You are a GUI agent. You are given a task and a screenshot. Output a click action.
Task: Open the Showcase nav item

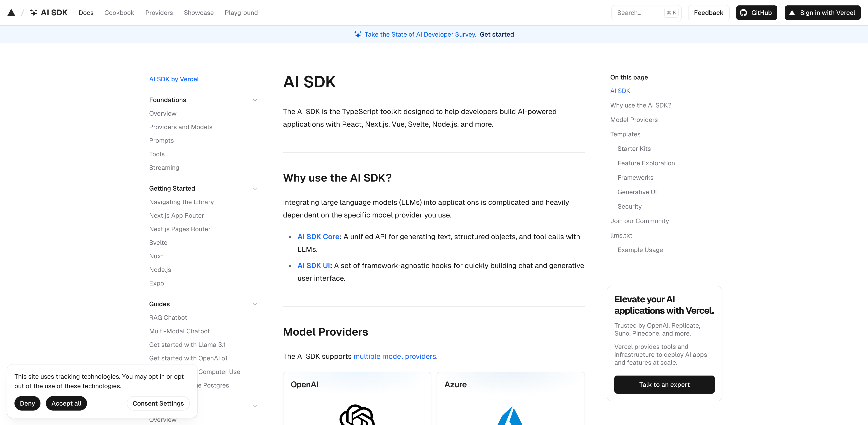click(x=199, y=13)
